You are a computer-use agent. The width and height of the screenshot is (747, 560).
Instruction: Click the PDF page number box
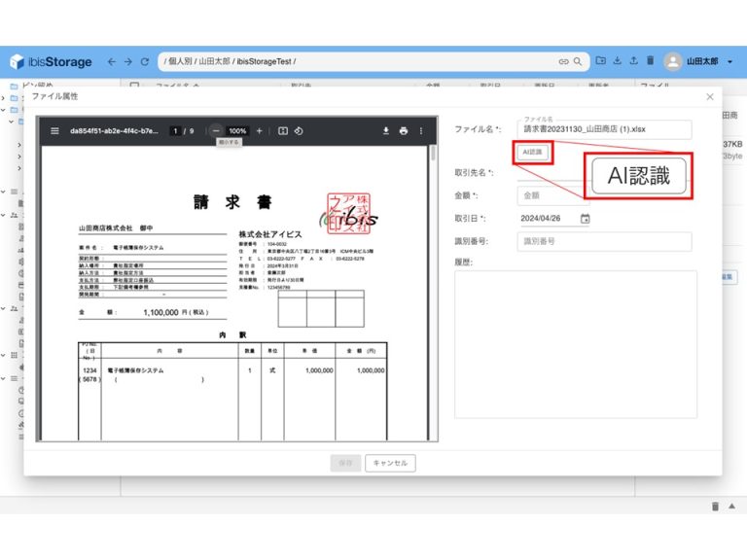tap(174, 131)
